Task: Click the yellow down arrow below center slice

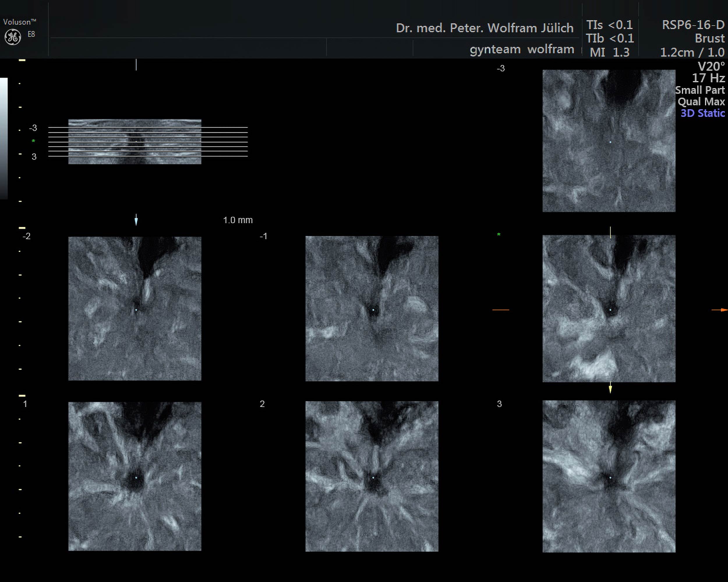Action: (x=610, y=388)
